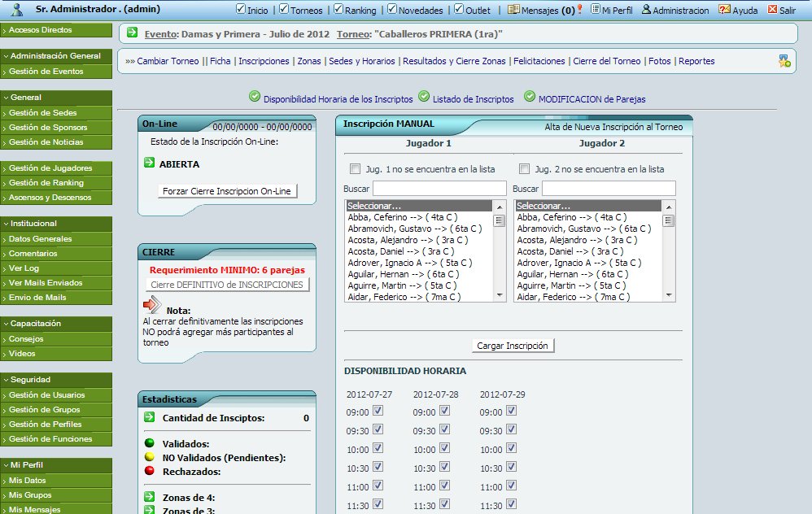Collapse the Seguridad sidebar section
The width and height of the screenshot is (812, 514).
point(56,380)
